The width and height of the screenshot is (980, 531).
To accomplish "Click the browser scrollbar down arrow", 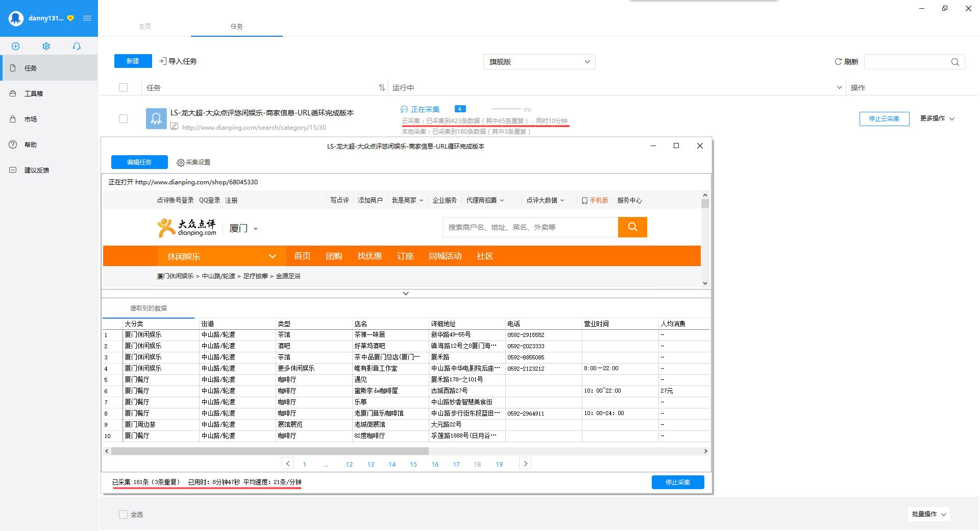I will point(705,283).
